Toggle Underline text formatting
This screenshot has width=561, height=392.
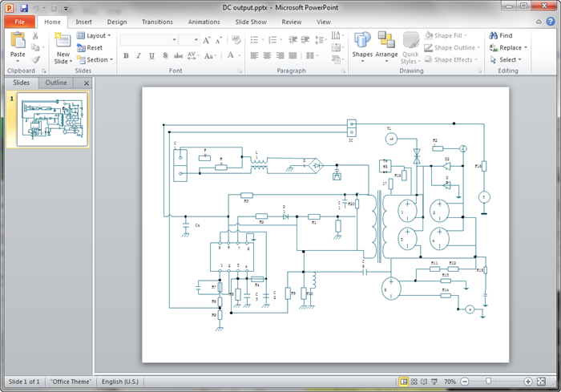pos(151,55)
